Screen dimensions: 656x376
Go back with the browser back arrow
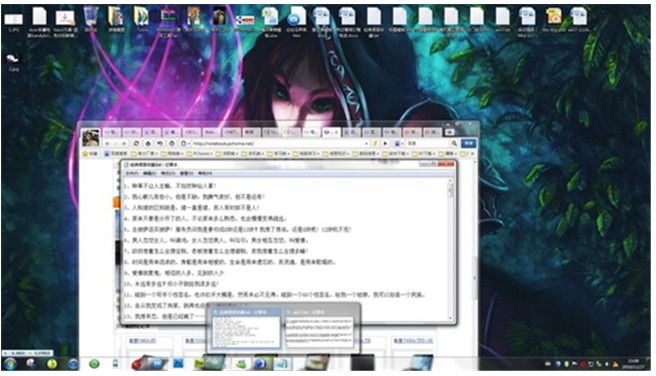point(107,143)
